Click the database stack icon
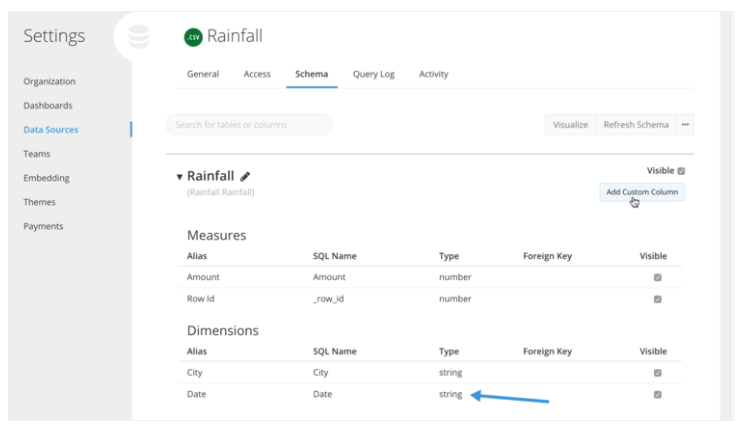This screenshot has height=426, width=742. 139,37
